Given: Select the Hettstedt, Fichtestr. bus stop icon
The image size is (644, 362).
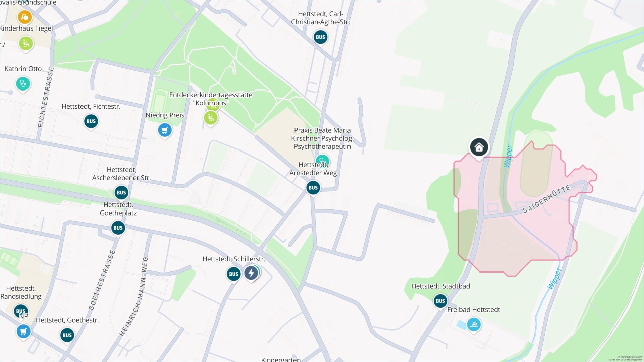Looking at the screenshot, I should click(x=91, y=121).
